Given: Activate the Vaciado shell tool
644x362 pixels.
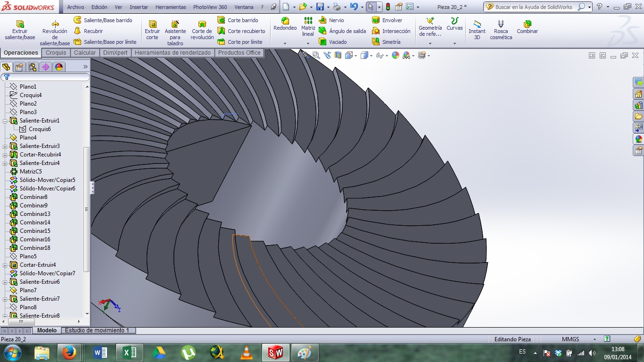Looking at the screenshot, I should coord(333,42).
